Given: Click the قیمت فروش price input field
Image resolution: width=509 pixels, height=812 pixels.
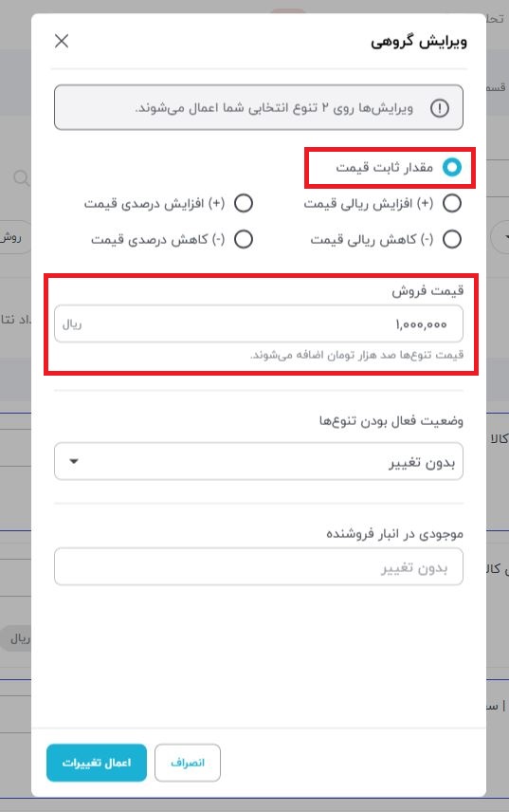Looking at the screenshot, I should pyautogui.click(x=259, y=323).
